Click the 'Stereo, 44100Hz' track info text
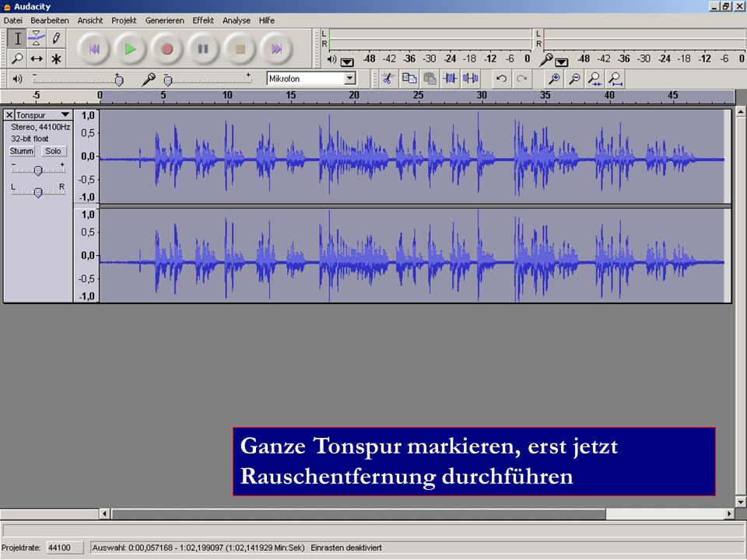The height and width of the screenshot is (560, 747). point(40,127)
